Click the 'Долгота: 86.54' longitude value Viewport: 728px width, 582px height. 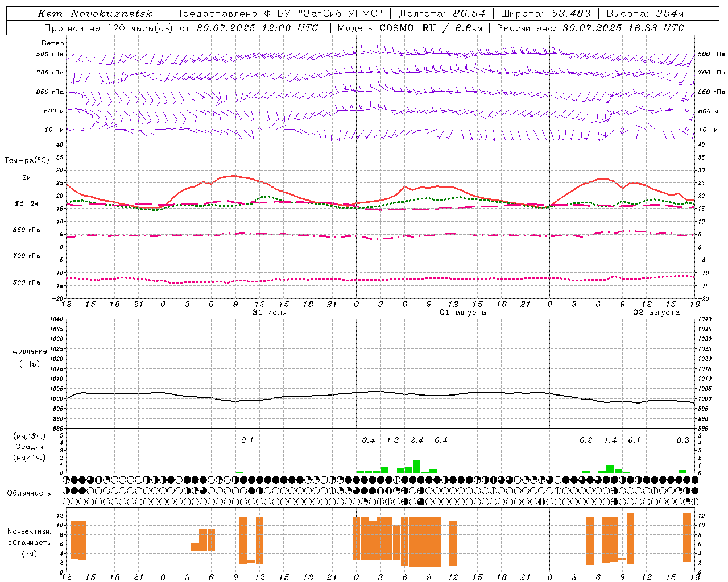(x=442, y=14)
